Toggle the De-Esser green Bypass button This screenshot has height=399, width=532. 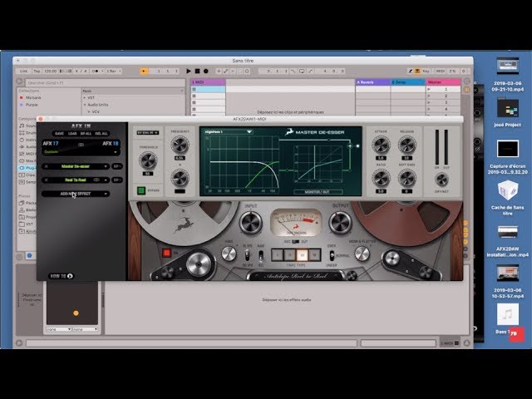pos(141,190)
